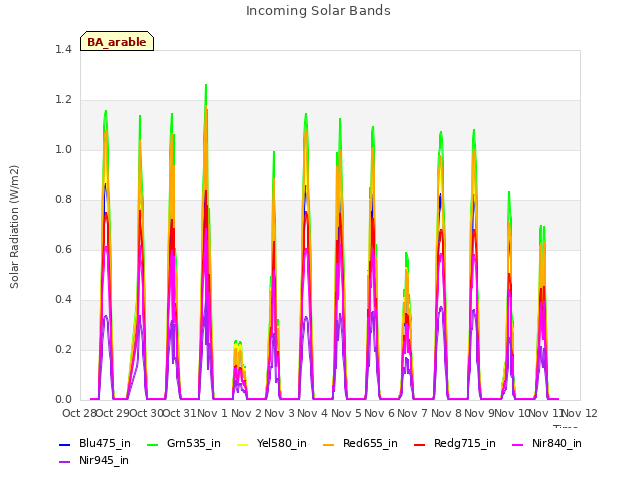Viewport: 640px width, 480px height.
Task: Click the Incoming Solar Bands chart title
Action: click(x=318, y=11)
